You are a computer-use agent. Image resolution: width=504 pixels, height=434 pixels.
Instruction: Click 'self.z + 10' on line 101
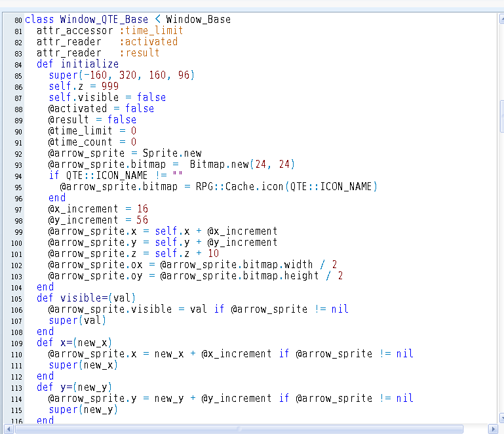click(187, 253)
